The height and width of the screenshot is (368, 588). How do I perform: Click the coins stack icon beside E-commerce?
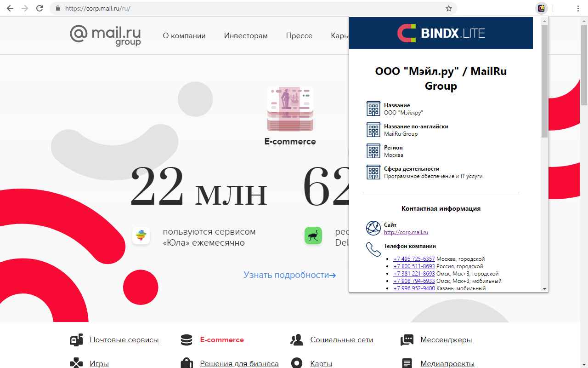(187, 340)
